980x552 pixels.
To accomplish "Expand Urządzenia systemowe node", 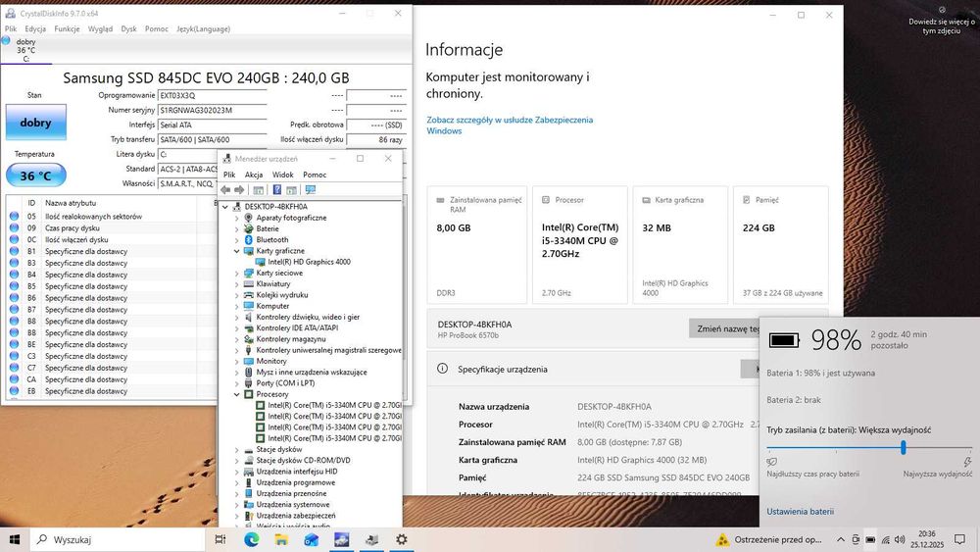I will pos(237,505).
